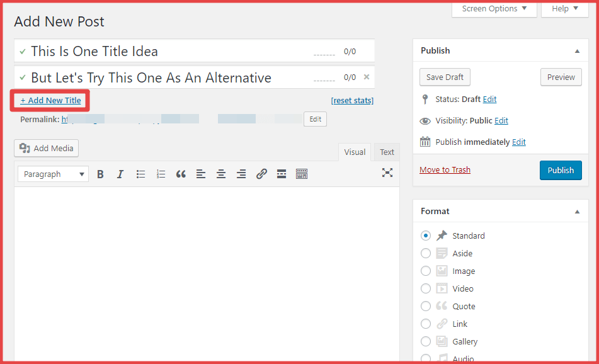Click the blue Publish button

pyautogui.click(x=560, y=170)
